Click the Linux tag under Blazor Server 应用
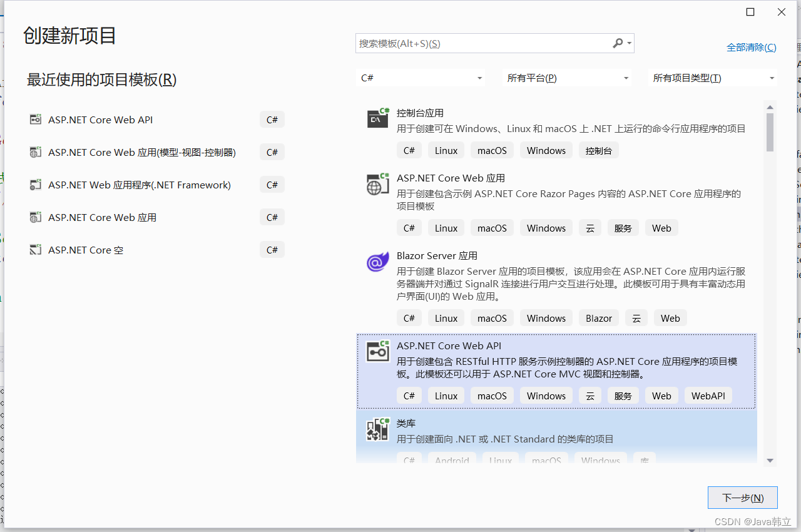The image size is (801, 532). 446,318
